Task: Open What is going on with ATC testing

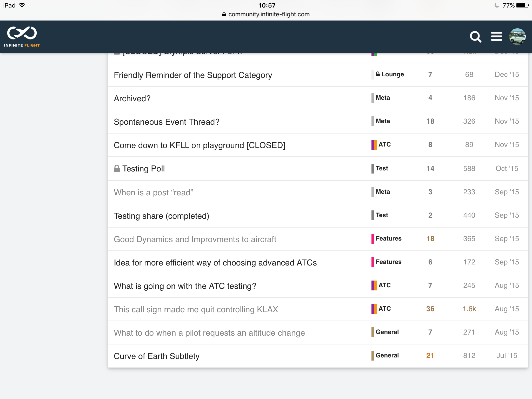Action: pos(185,286)
